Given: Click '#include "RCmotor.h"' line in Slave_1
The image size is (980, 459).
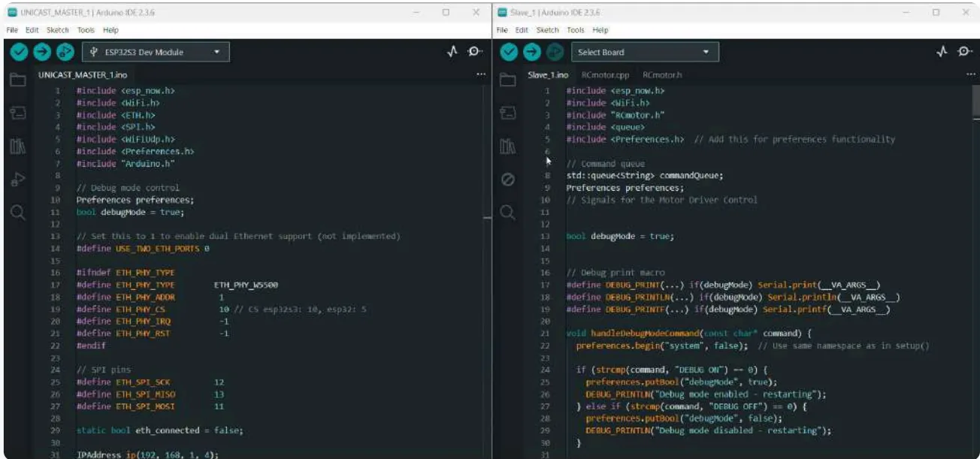Looking at the screenshot, I should coord(616,115).
